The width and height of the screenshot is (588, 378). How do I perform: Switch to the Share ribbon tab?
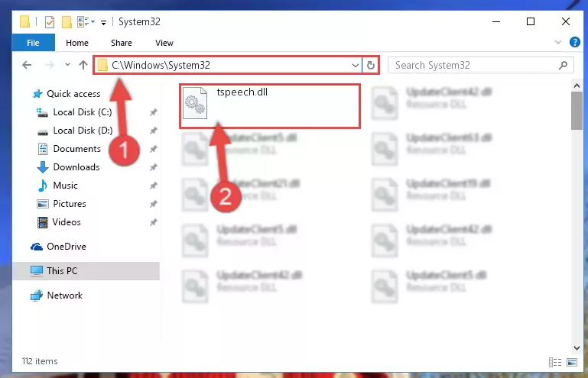coord(122,43)
